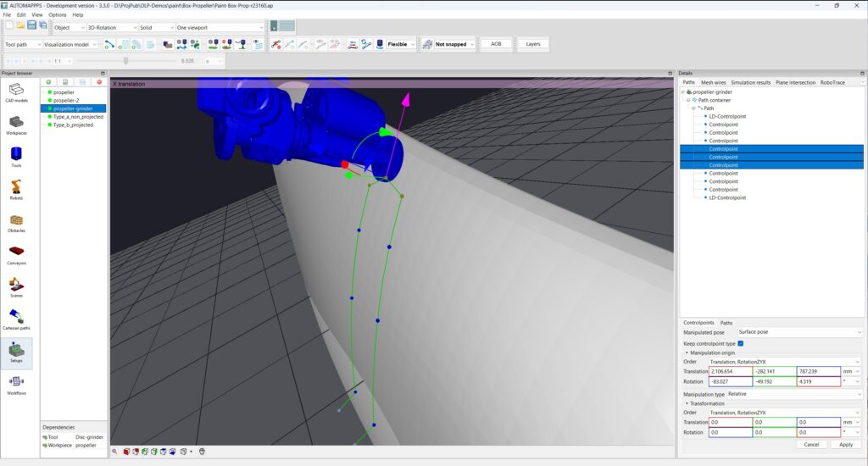Click the red delete setup icon
This screenshot has width=868, height=466.
(99, 82)
